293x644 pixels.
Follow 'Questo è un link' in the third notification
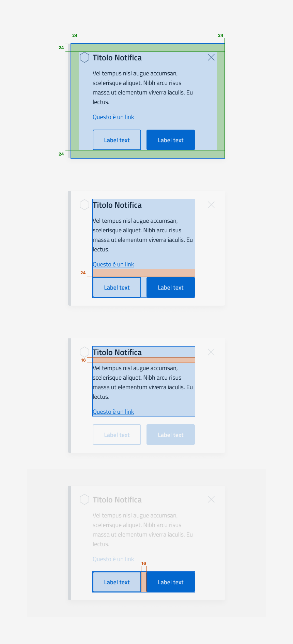click(113, 412)
